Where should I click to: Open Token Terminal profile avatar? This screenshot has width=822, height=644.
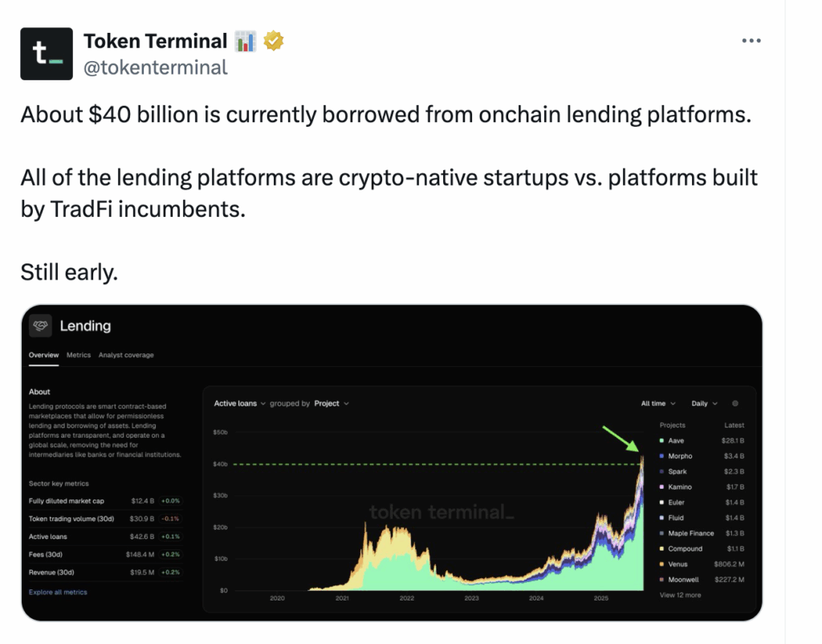click(x=46, y=54)
